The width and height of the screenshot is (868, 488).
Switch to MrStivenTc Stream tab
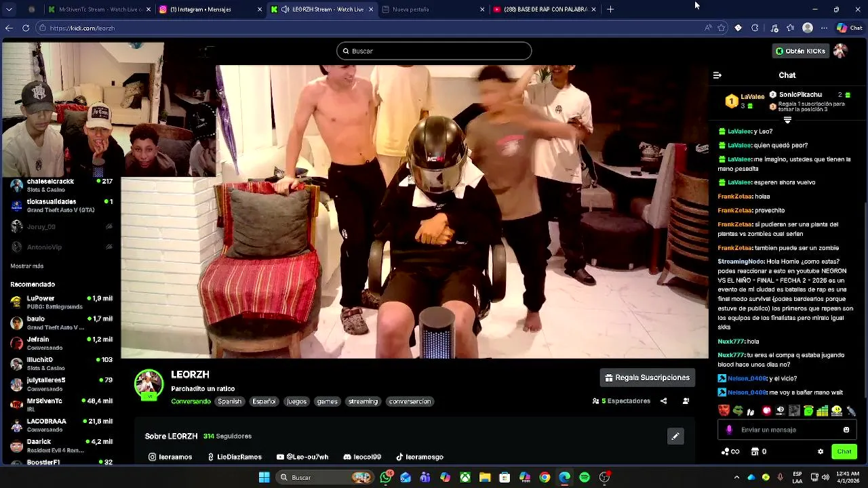99,9
